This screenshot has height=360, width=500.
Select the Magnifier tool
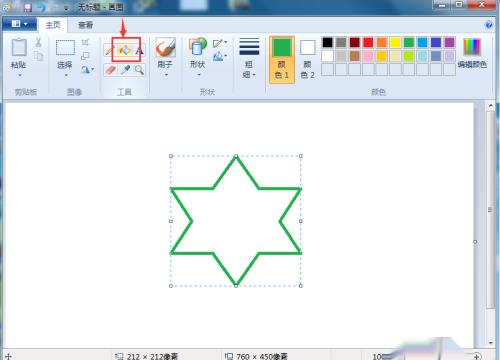pos(139,70)
